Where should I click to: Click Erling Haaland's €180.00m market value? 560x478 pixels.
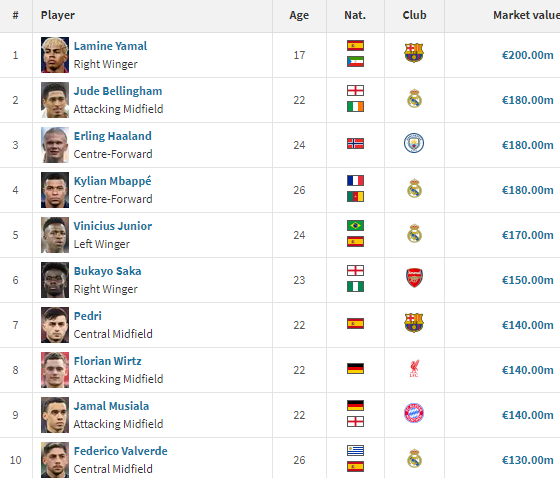click(x=528, y=145)
